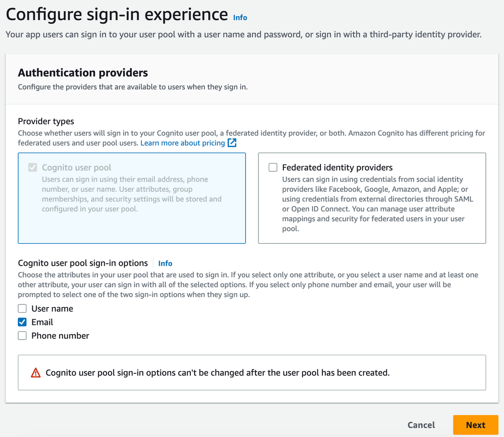This screenshot has height=437, width=504.
Task: Click the Provider types label
Action: point(46,121)
